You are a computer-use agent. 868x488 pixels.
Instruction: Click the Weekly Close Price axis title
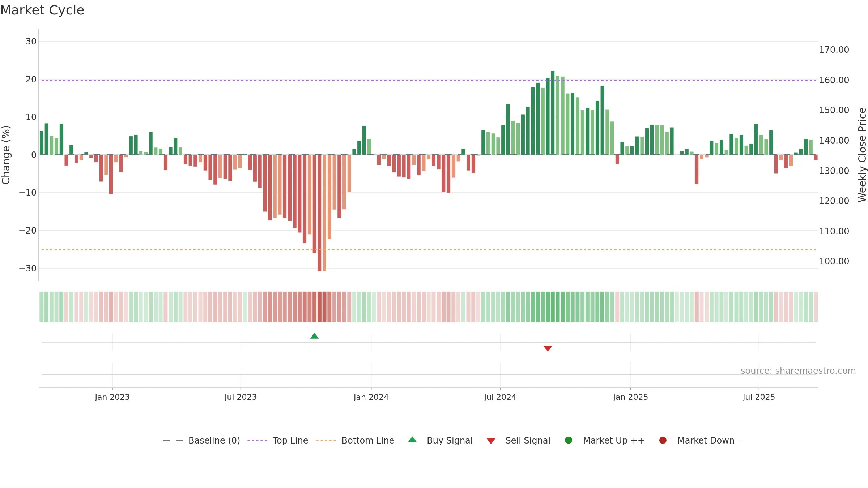[862, 155]
